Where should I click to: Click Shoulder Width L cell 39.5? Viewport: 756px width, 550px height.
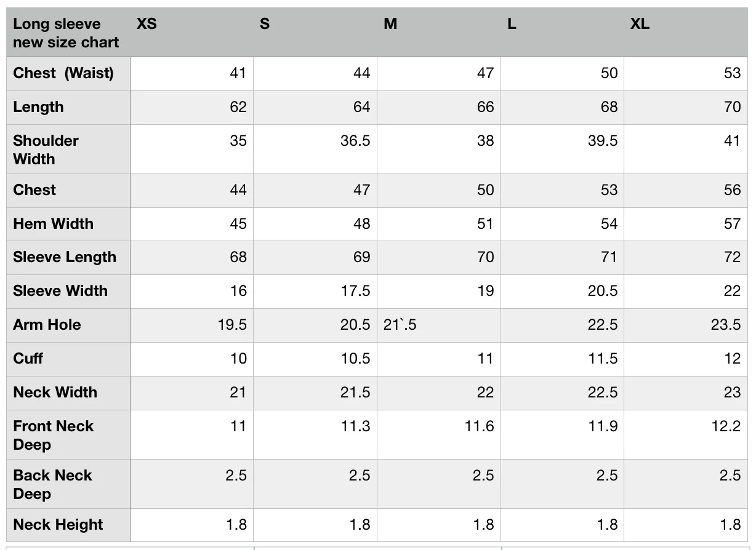click(x=562, y=149)
